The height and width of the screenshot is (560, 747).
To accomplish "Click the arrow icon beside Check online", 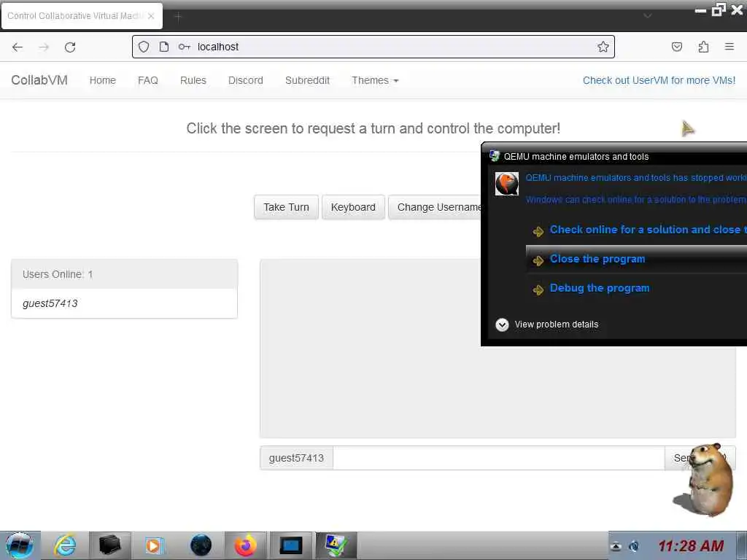I will 538,231.
